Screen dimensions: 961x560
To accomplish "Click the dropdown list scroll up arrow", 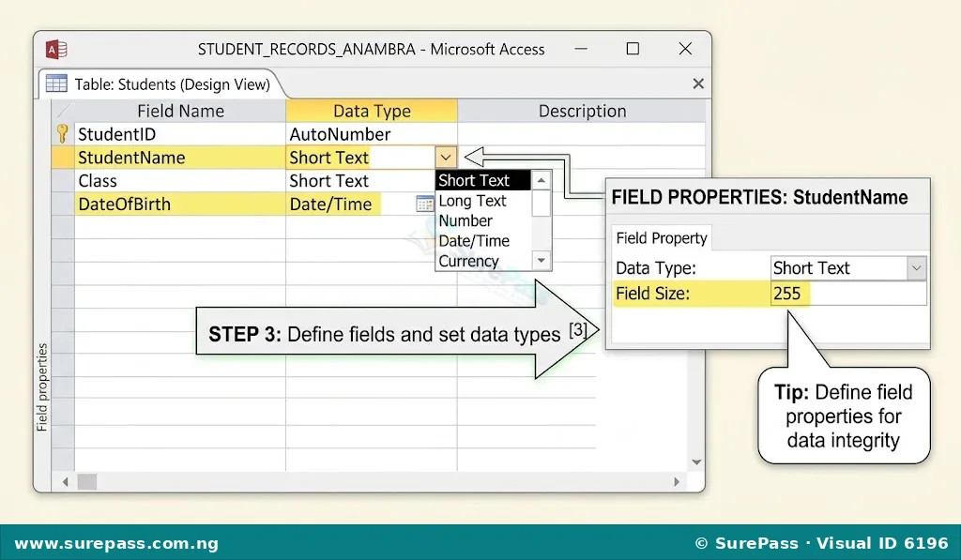I will tap(542, 180).
